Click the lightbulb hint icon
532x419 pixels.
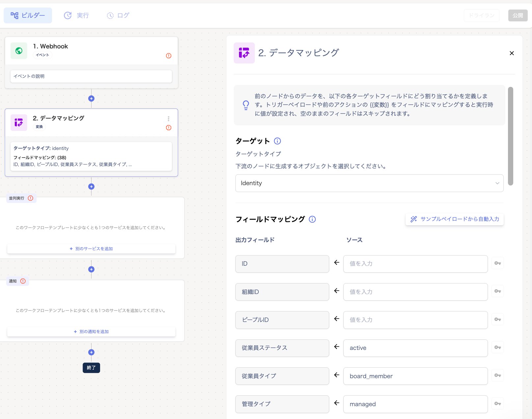click(x=246, y=105)
